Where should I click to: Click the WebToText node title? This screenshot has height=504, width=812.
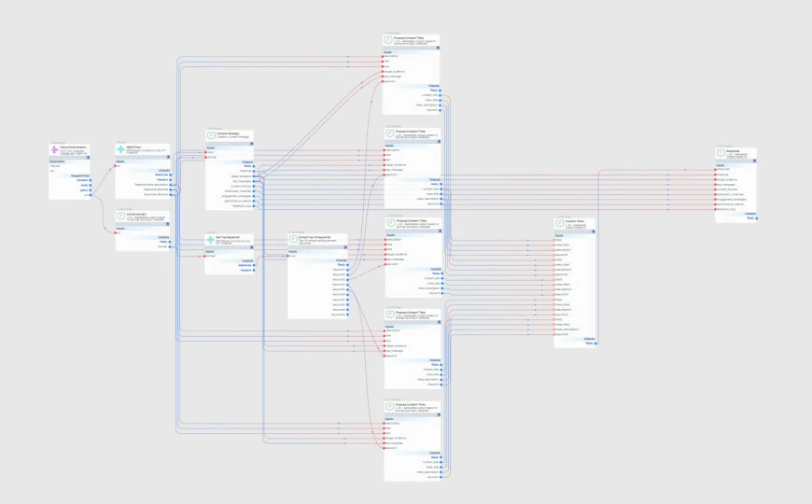point(133,147)
